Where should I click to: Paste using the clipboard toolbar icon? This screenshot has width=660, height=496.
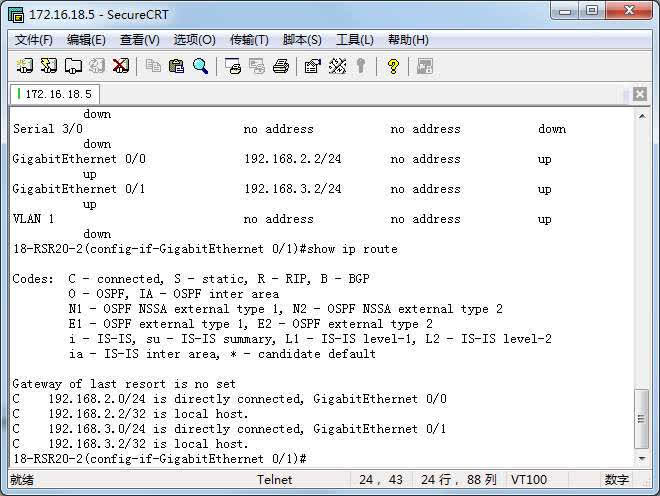click(176, 66)
